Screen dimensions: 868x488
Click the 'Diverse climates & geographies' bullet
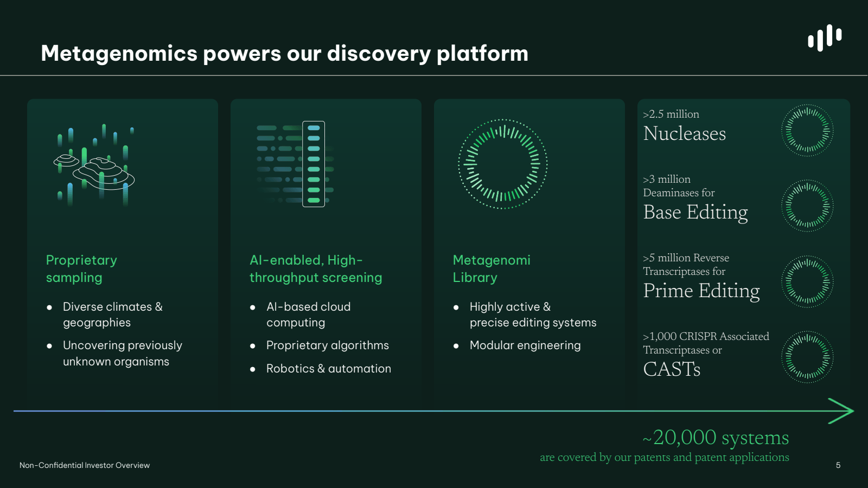pyautogui.click(x=113, y=314)
